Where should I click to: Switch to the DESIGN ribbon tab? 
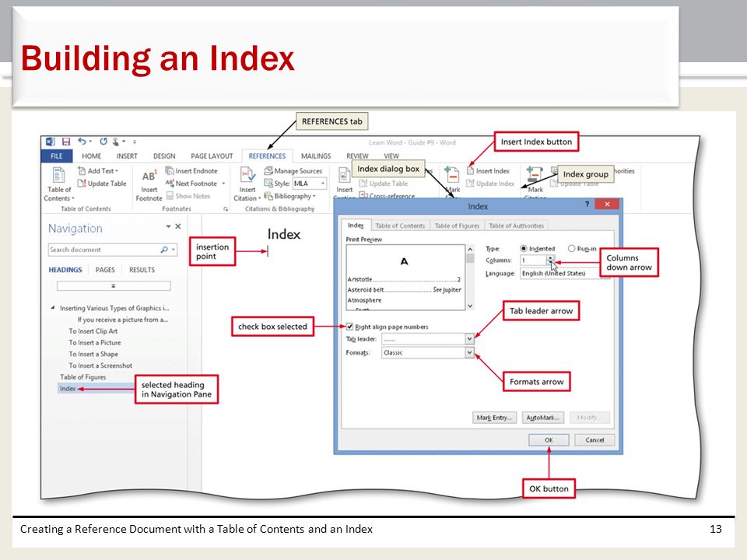164,156
